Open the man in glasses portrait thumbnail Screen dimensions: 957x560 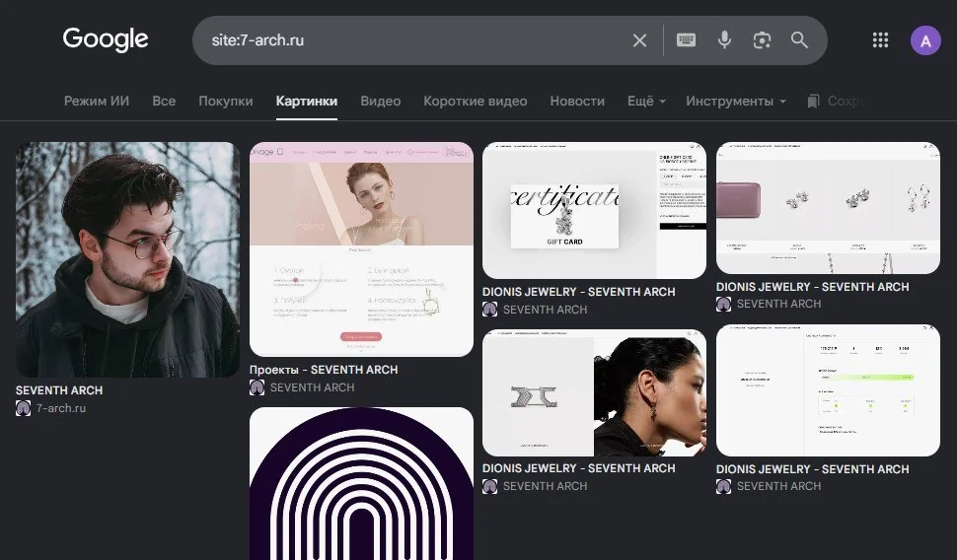pos(127,259)
